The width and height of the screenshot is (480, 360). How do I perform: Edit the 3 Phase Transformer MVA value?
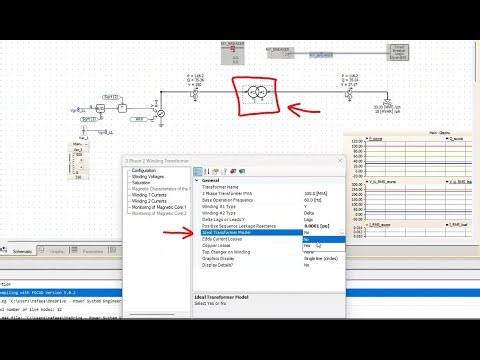[316, 194]
